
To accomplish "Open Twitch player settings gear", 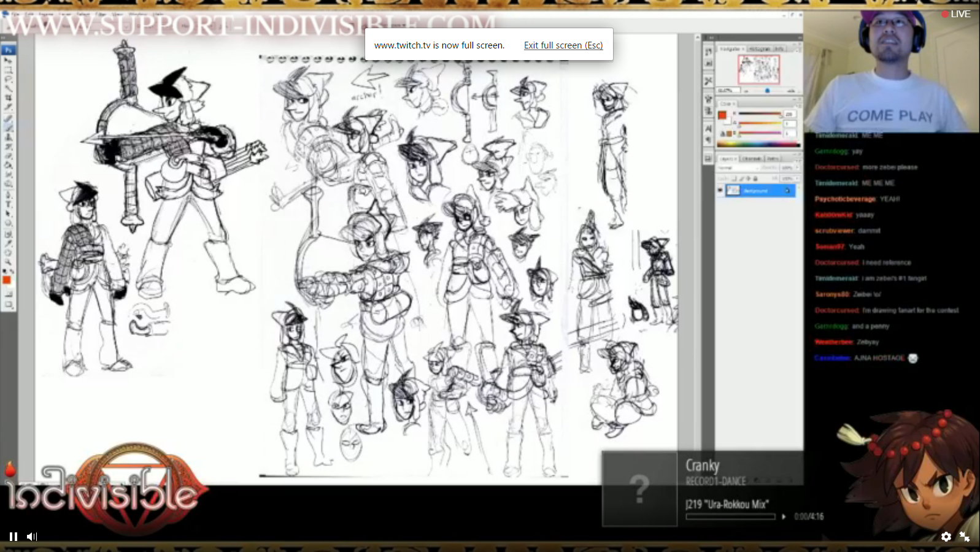I will tap(946, 537).
